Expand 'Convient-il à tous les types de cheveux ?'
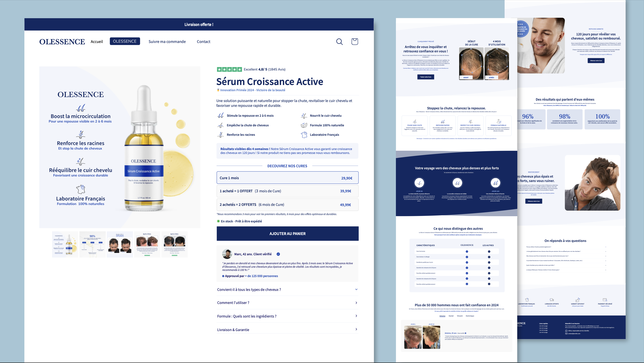 pos(287,289)
